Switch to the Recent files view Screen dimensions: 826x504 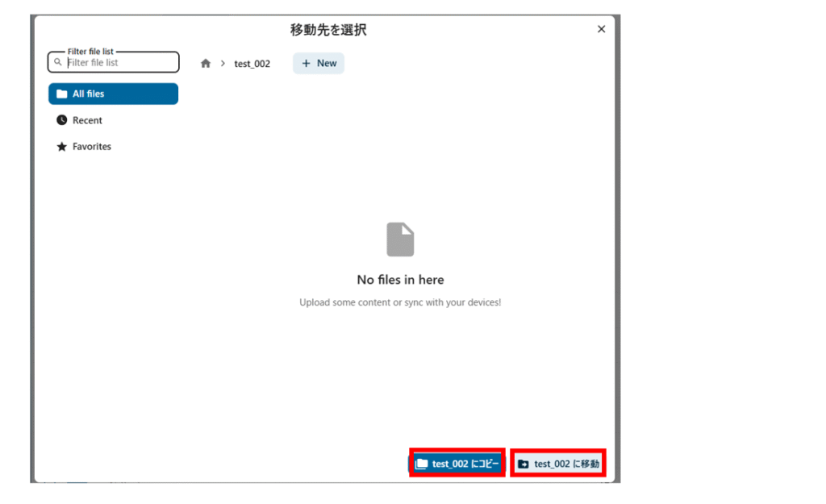tap(88, 120)
